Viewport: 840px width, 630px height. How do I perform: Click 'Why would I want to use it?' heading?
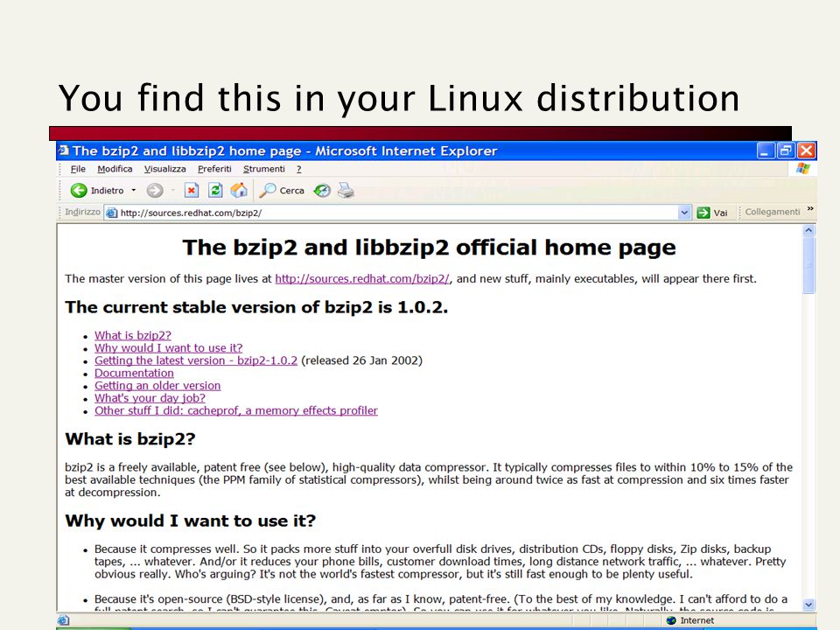[190, 521]
